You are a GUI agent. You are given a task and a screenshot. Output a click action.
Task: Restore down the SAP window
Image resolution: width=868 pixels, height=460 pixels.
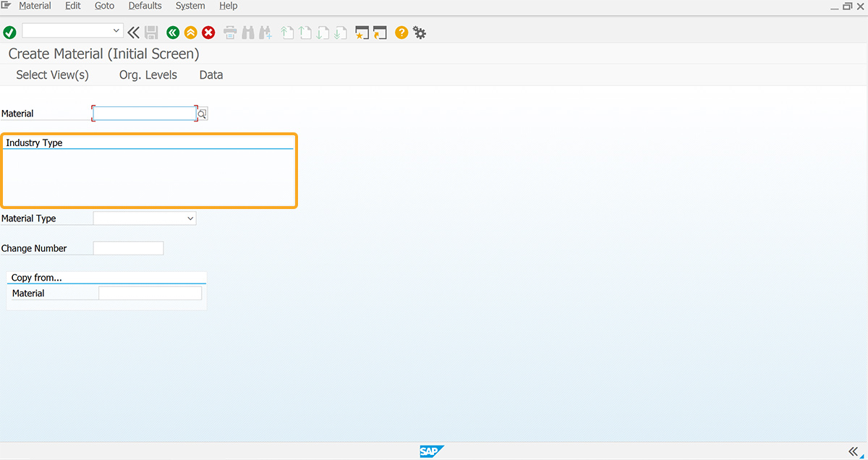point(848,6)
